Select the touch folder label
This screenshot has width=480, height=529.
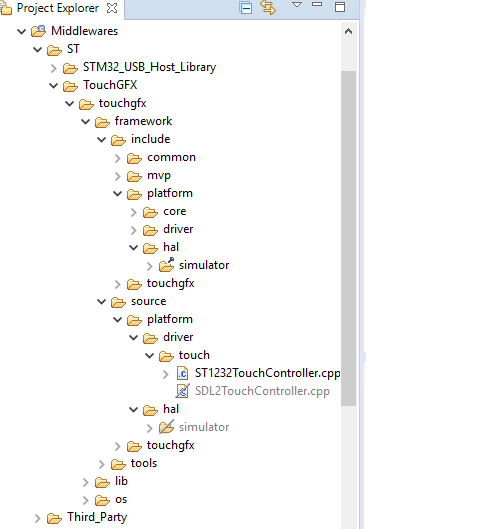(x=194, y=355)
